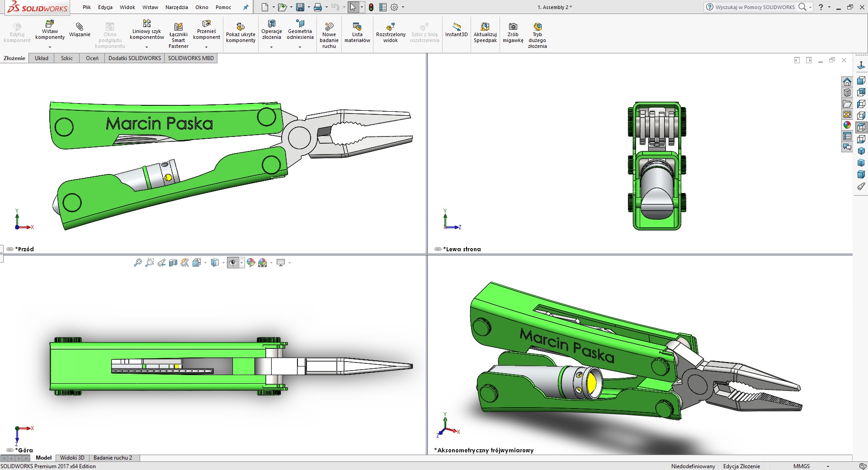The image size is (868, 470).
Task: Open the Badanie ruchu 2 bottom tab
Action: click(x=113, y=458)
